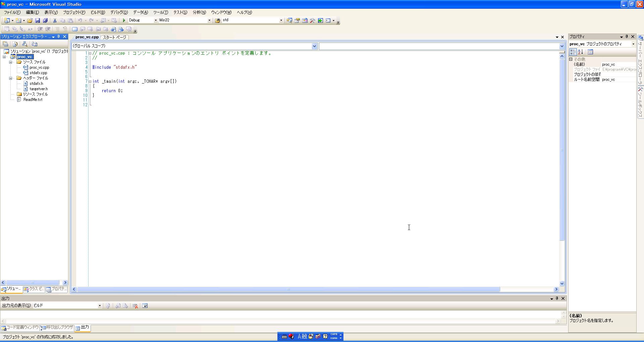
Task: Open the std find combo box dropdown
Action: tap(281, 20)
